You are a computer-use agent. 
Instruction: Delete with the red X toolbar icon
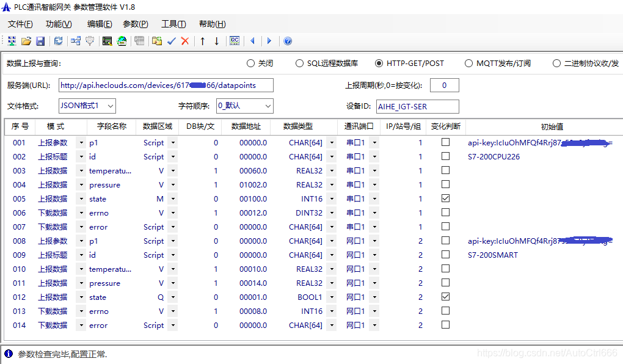pos(184,41)
